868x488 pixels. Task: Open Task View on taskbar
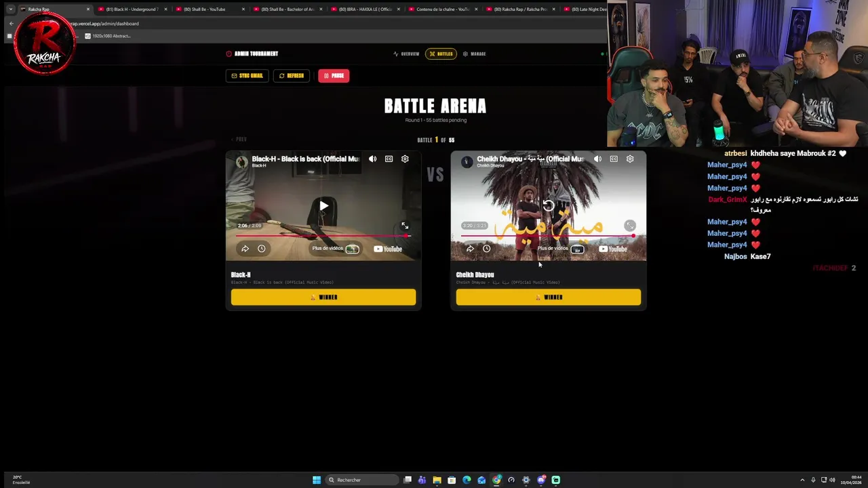coord(408,480)
